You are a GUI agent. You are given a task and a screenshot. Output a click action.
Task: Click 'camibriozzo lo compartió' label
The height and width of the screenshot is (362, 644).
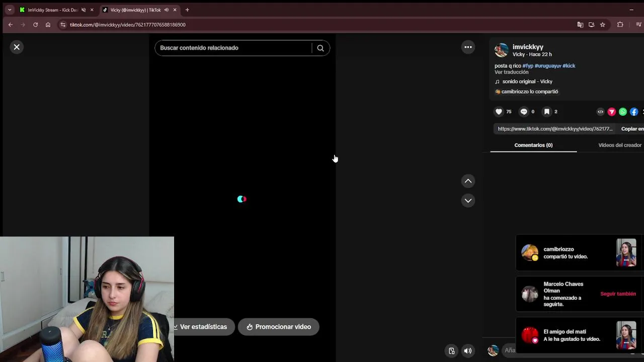tap(526, 92)
